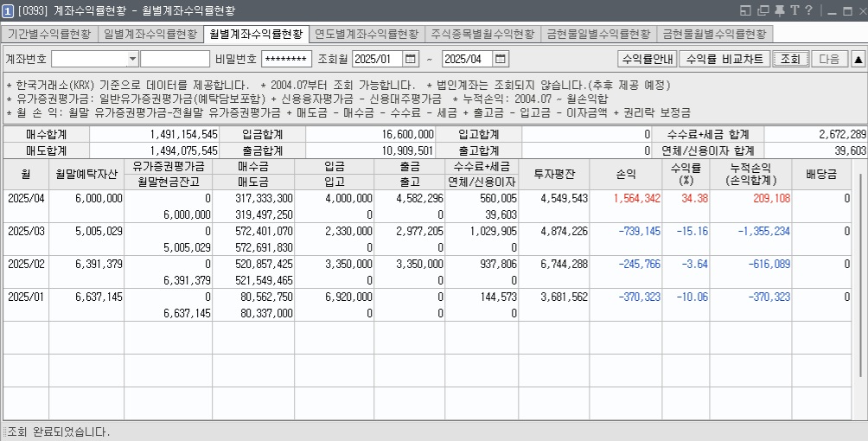The width and height of the screenshot is (868, 441).
Task: Focus the 비밀번호 password field
Action: [x=286, y=59]
